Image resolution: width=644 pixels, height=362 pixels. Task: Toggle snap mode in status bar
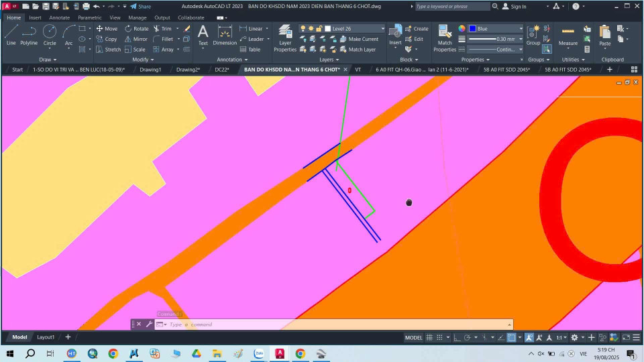tap(441, 337)
